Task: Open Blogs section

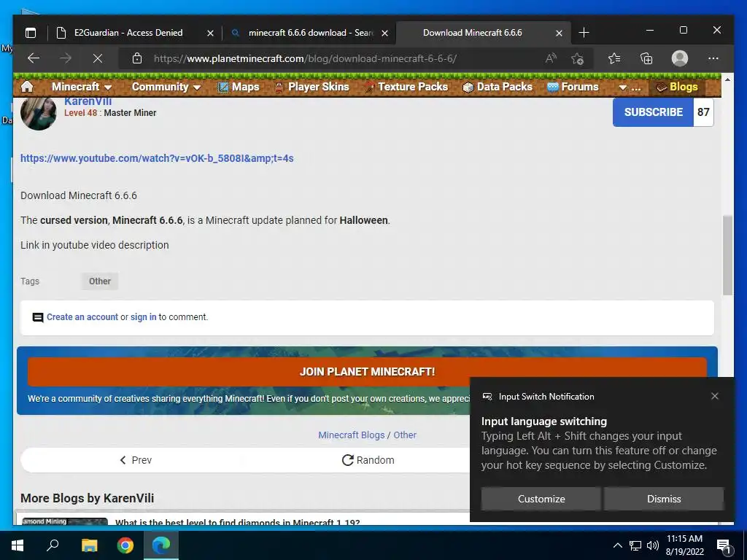Action: tap(676, 87)
